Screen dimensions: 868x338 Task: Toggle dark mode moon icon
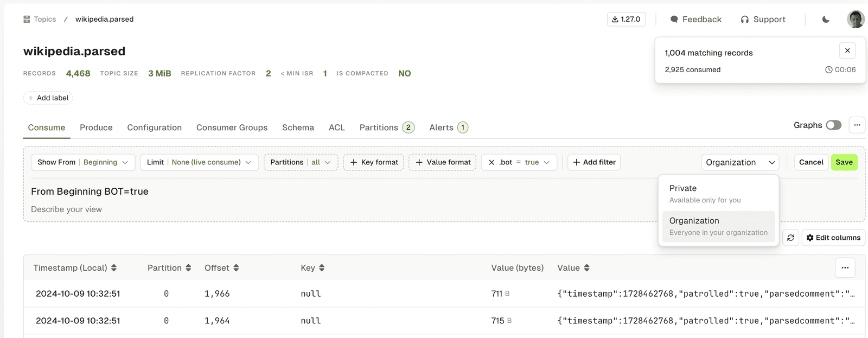pyautogui.click(x=826, y=20)
